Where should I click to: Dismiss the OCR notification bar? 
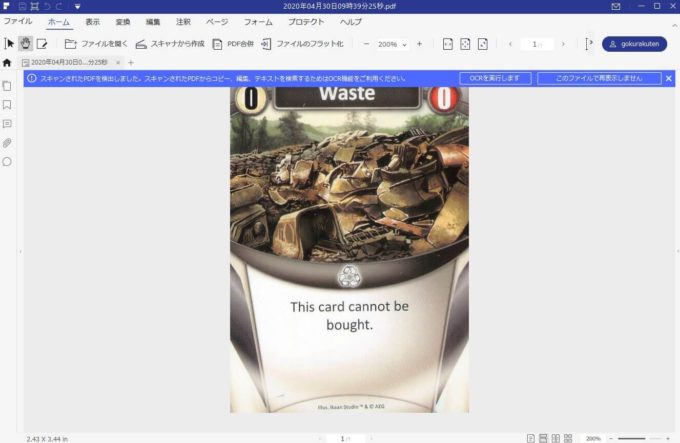click(x=669, y=78)
